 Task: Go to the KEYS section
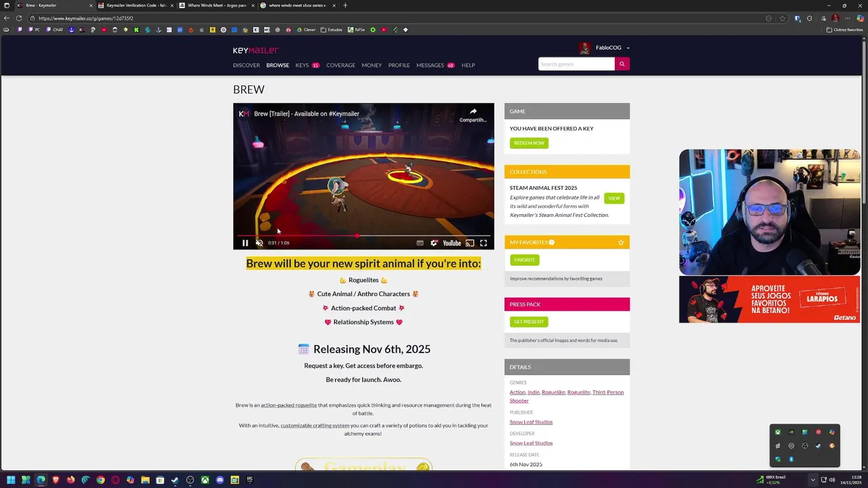(302, 65)
